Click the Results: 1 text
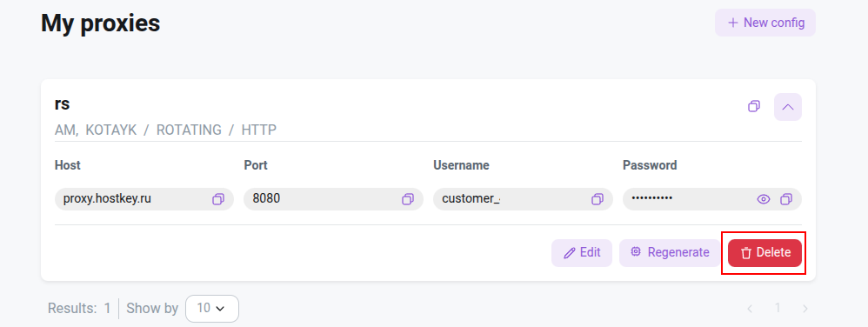This screenshot has width=868, height=327. (79, 308)
